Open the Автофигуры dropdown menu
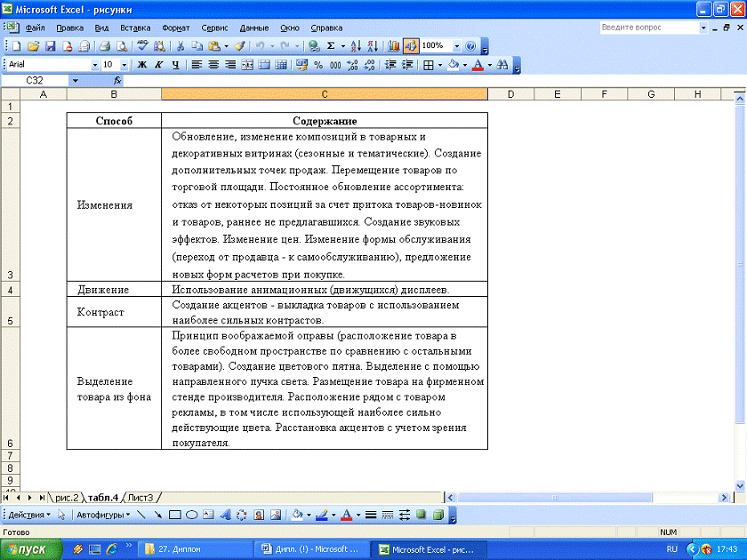The height and width of the screenshot is (560, 747). [102, 515]
